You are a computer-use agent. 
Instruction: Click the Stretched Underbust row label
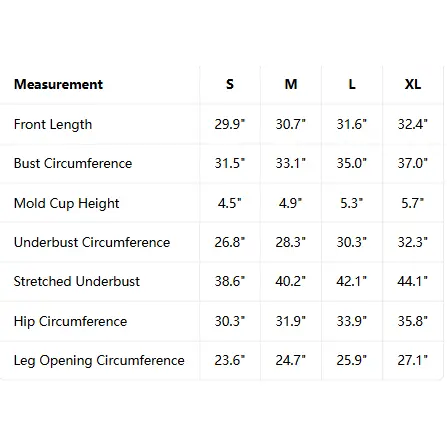pos(77,281)
